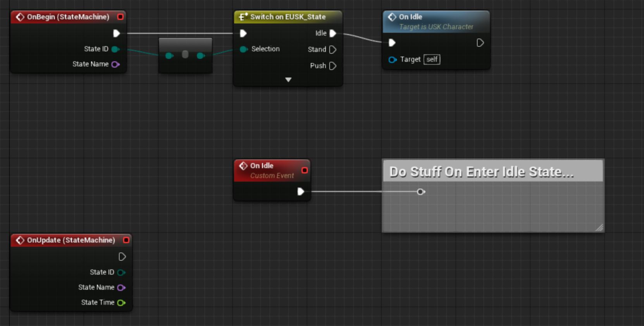Select the comment box title 'Do Stuff On Enter Idle State'
Image resolution: width=644 pixels, height=326 pixels.
click(x=481, y=172)
